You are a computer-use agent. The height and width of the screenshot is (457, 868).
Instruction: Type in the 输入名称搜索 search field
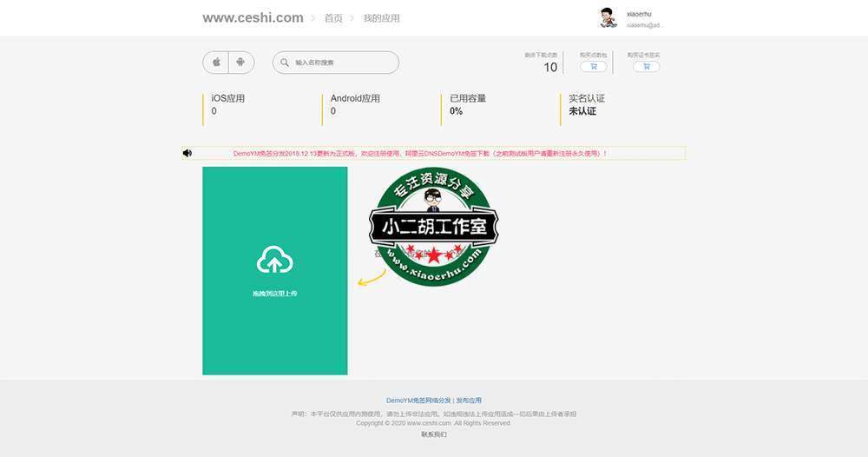[343, 63]
